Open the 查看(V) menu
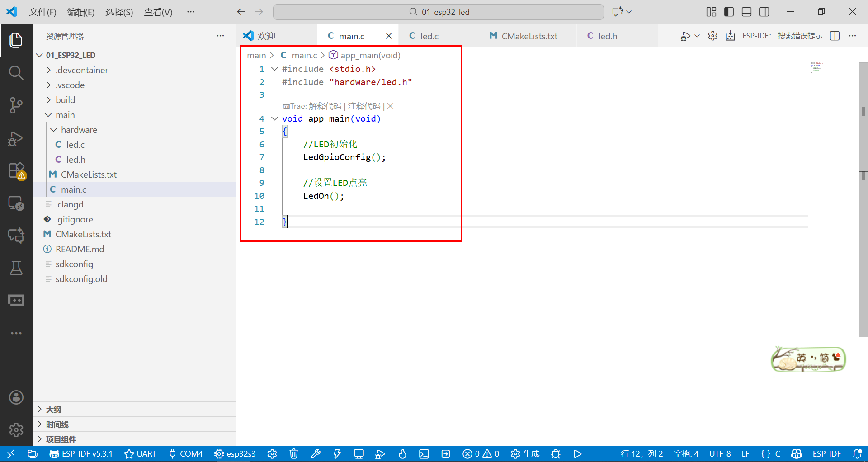 158,12
